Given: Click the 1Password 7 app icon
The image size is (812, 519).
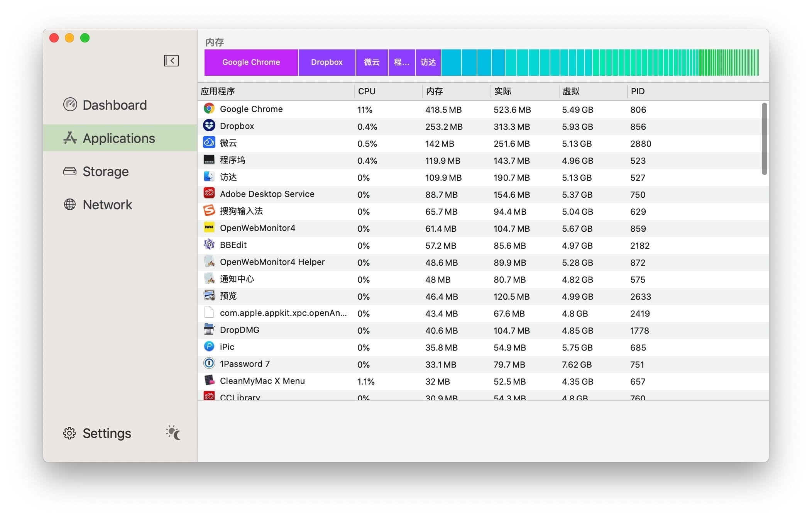Looking at the screenshot, I should pos(209,364).
